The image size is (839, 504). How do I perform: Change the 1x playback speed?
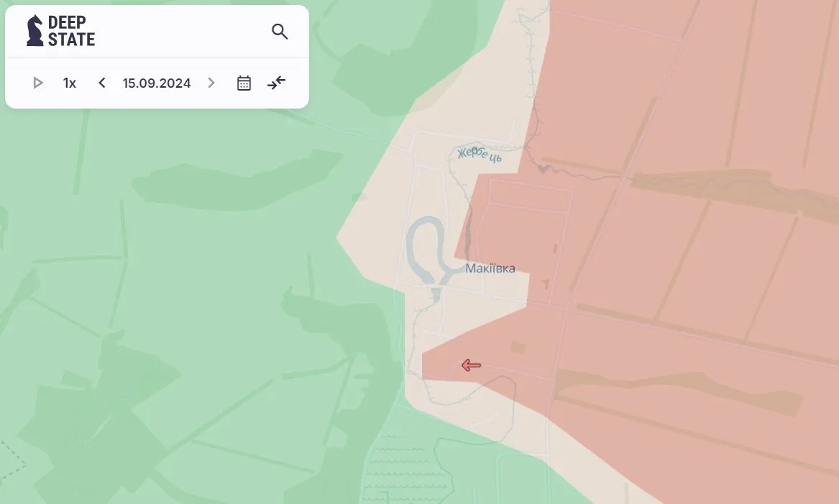[70, 83]
